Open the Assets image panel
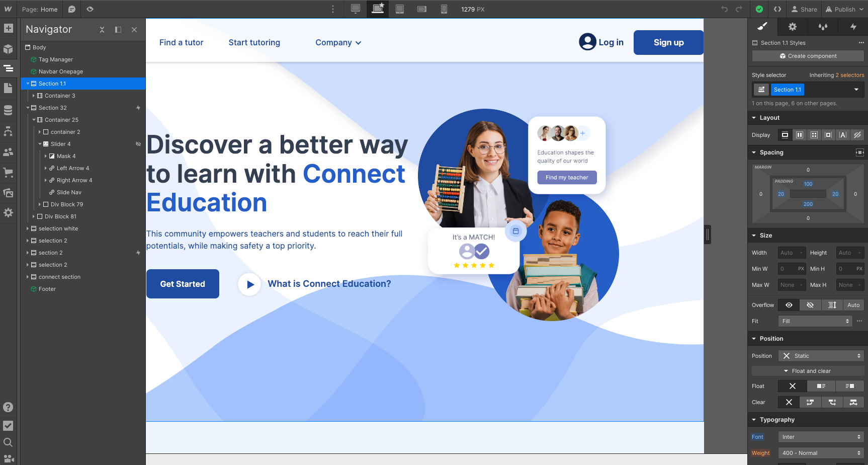The image size is (868, 465). pyautogui.click(x=8, y=193)
